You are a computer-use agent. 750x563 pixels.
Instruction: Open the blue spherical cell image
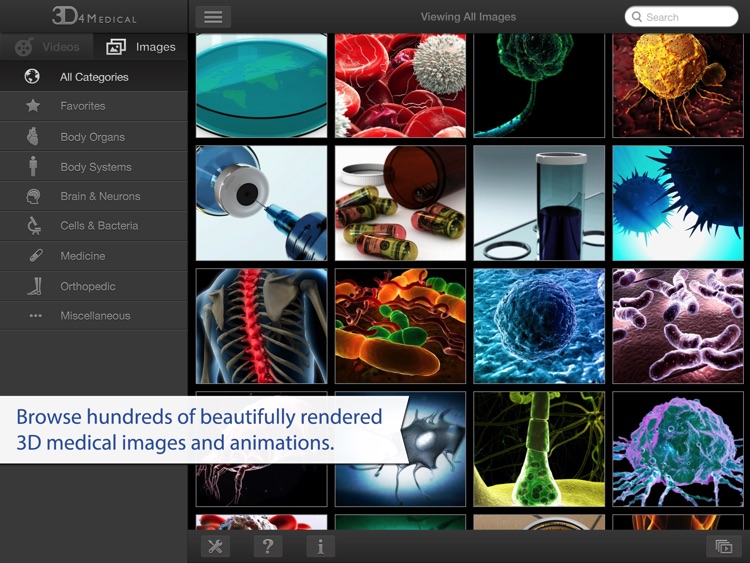(539, 326)
